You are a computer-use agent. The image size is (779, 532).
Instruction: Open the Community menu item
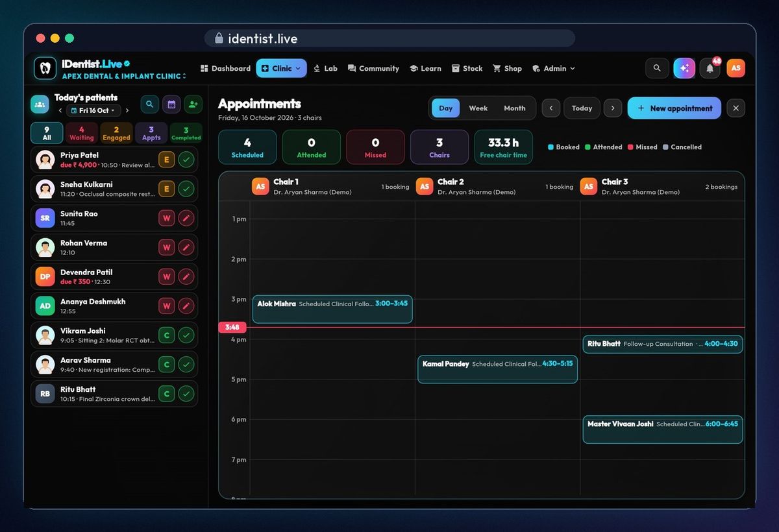click(373, 68)
